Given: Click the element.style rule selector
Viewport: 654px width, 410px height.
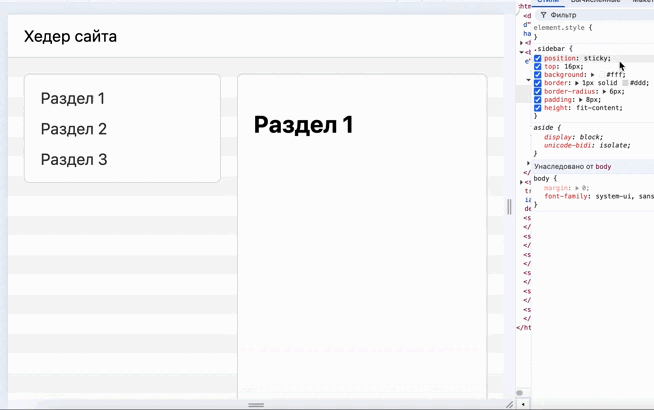Looking at the screenshot, I should (559, 28).
